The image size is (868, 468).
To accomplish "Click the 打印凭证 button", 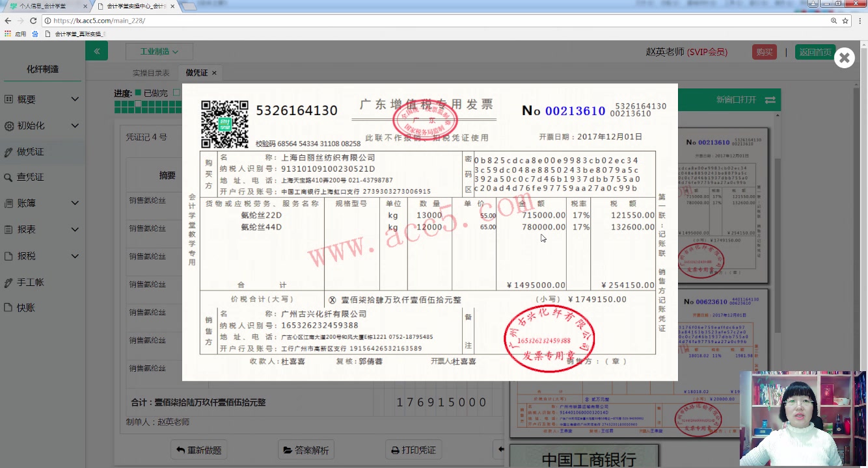I will (x=414, y=450).
